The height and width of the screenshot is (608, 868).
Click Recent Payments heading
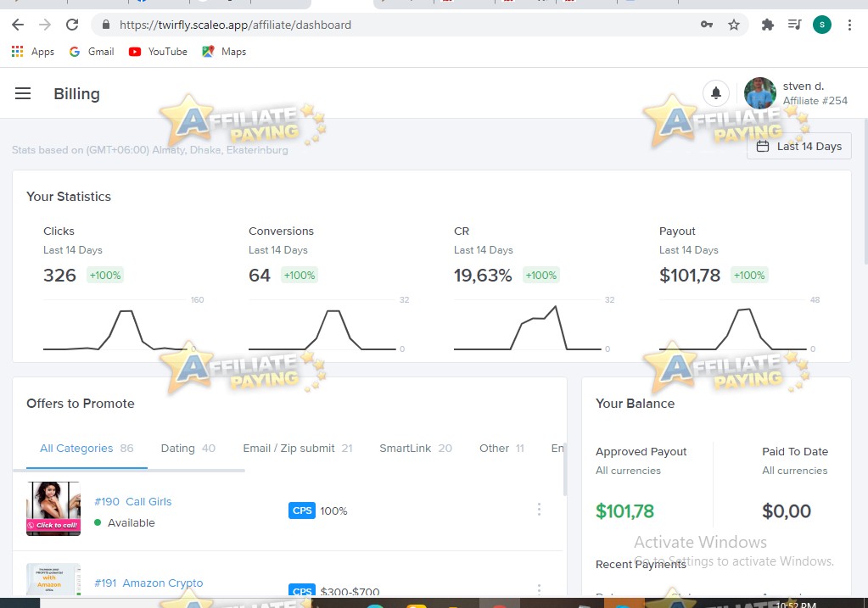(641, 564)
